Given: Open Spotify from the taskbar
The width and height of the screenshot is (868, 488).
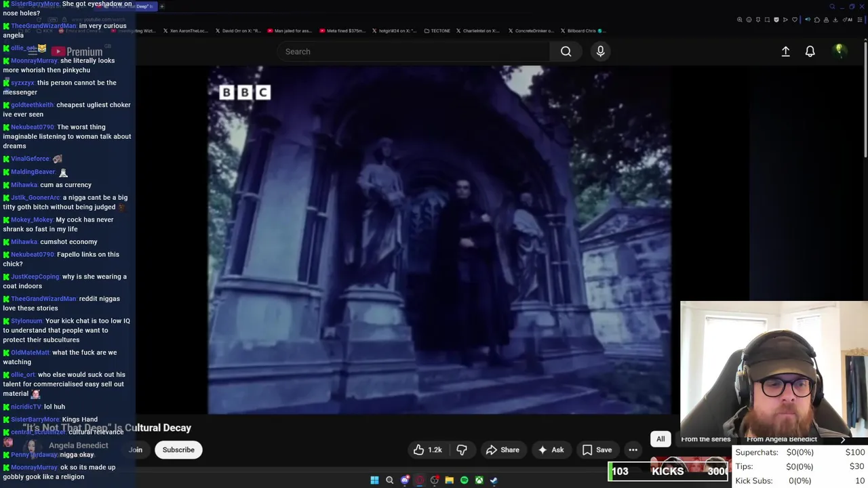Looking at the screenshot, I should point(464,480).
